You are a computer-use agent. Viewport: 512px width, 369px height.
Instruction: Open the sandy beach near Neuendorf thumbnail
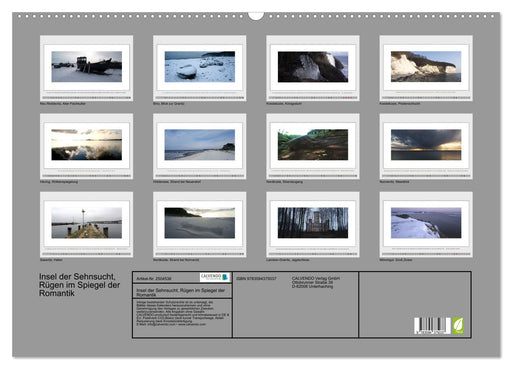(x=200, y=146)
